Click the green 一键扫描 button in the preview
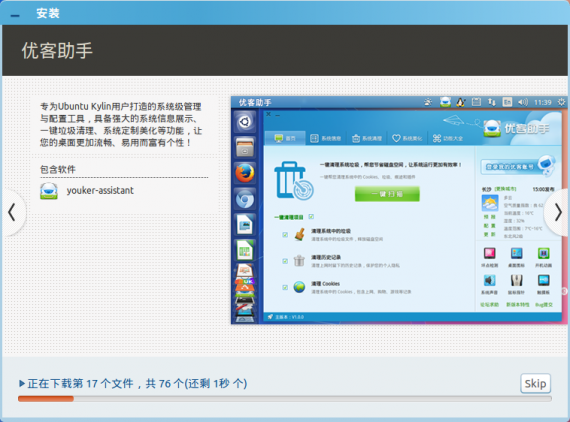The image size is (570, 422). 387,194
